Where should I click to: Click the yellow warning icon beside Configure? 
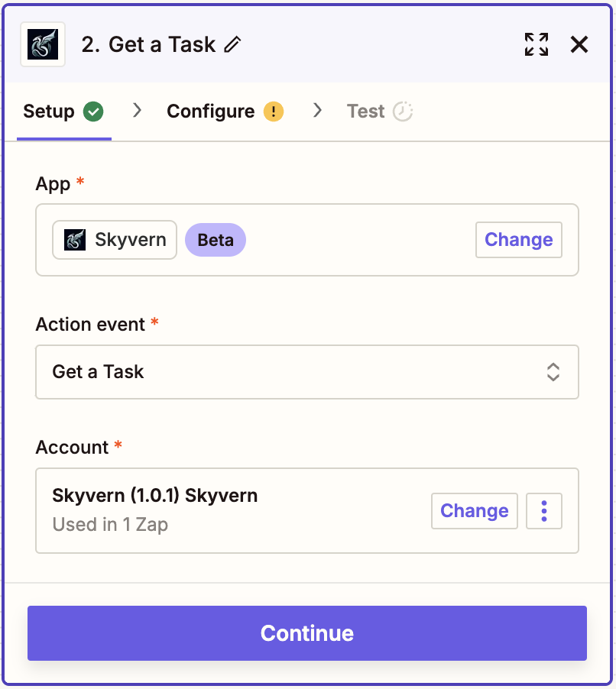coord(274,112)
